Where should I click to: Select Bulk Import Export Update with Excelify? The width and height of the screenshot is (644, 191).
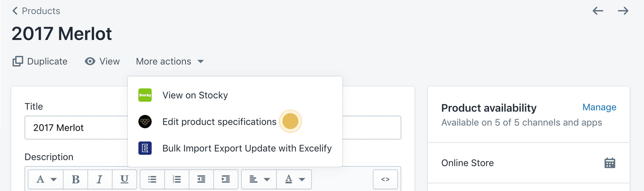[x=247, y=149]
